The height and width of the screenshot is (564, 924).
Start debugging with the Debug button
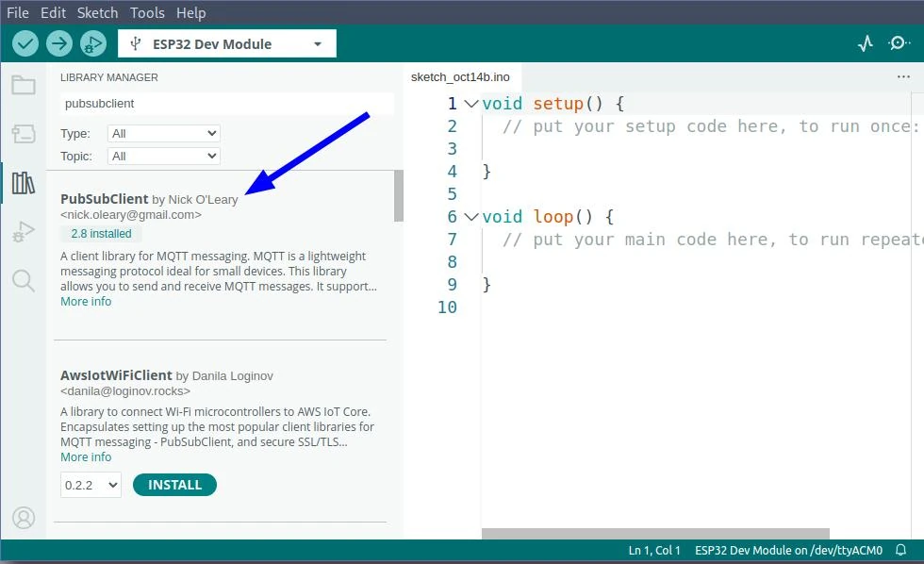[x=92, y=43]
